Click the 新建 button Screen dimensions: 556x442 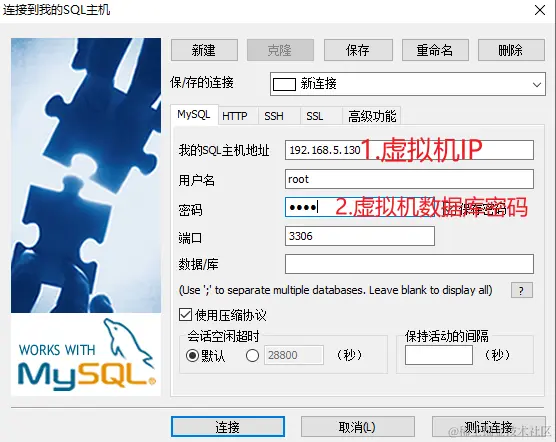tap(204, 50)
